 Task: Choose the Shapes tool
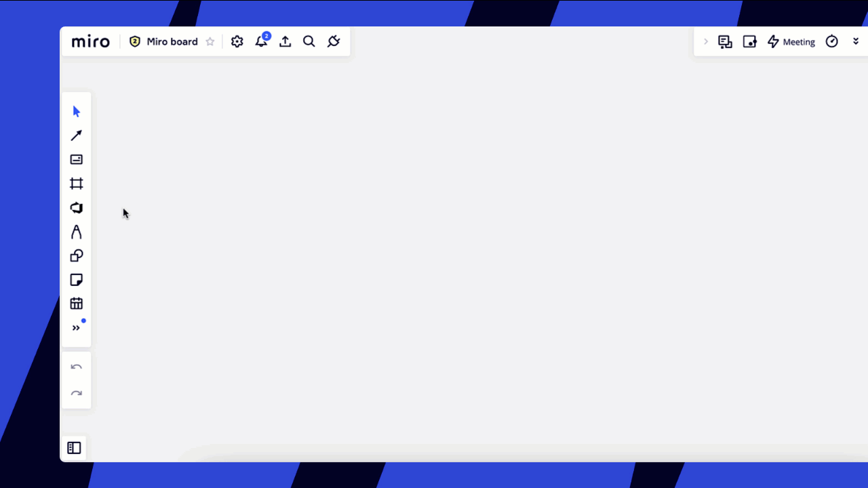[77, 256]
